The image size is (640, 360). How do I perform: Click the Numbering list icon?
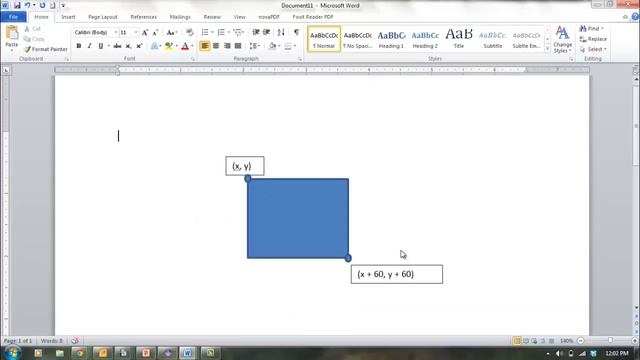coord(221,32)
